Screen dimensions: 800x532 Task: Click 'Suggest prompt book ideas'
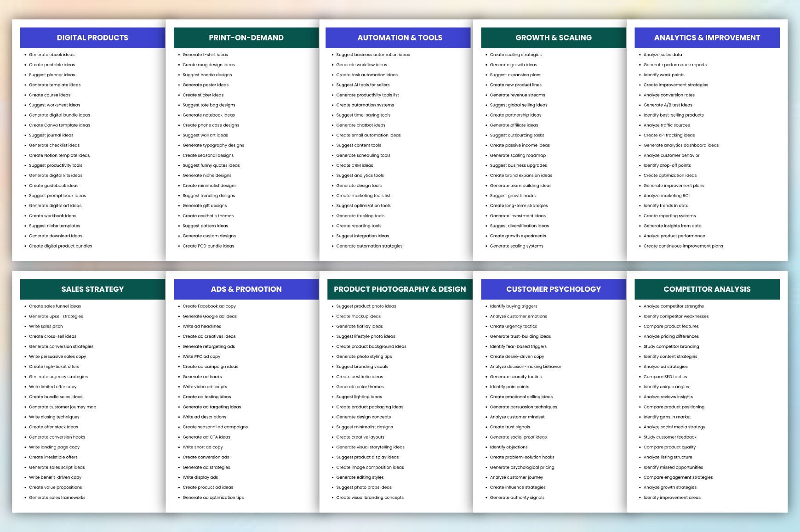point(57,196)
